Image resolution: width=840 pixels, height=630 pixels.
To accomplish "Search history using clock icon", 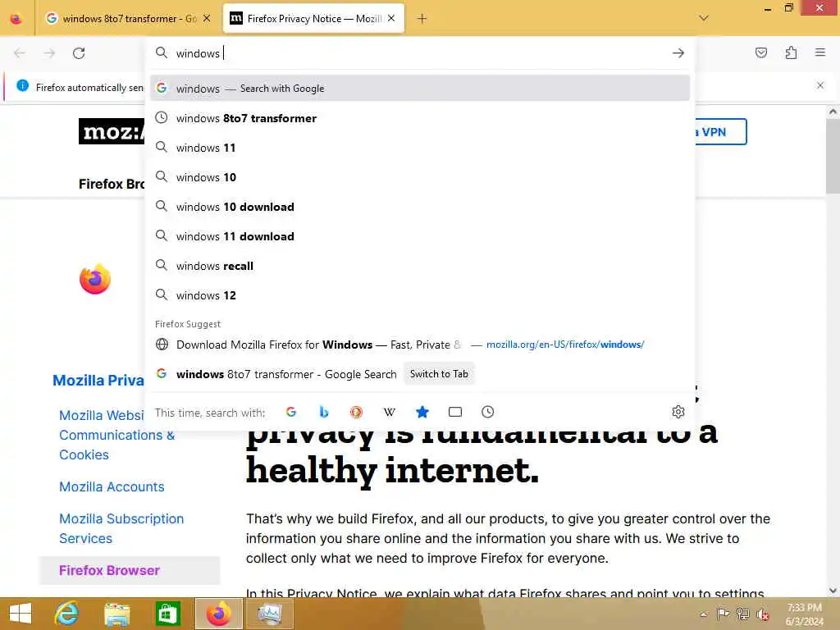I will point(487,412).
